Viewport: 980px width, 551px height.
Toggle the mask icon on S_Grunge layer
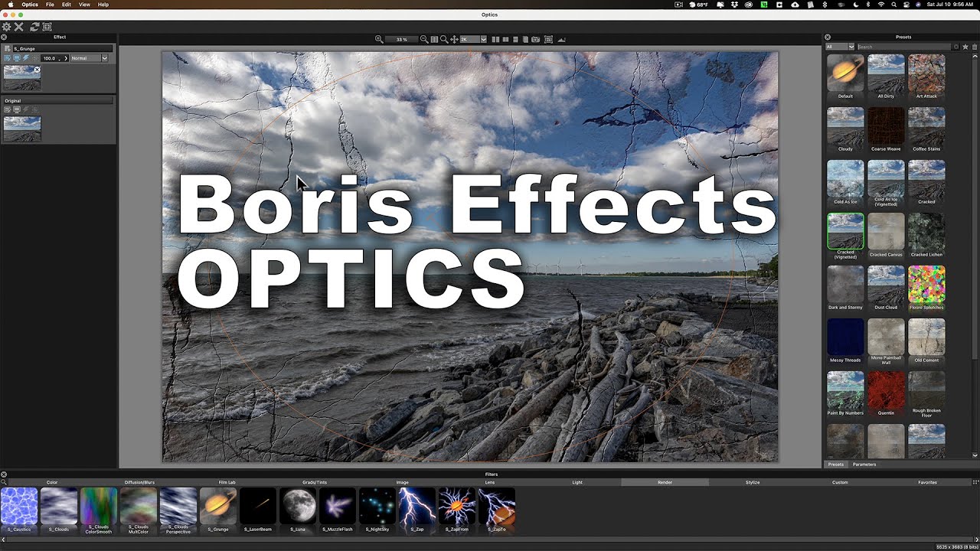35,58
